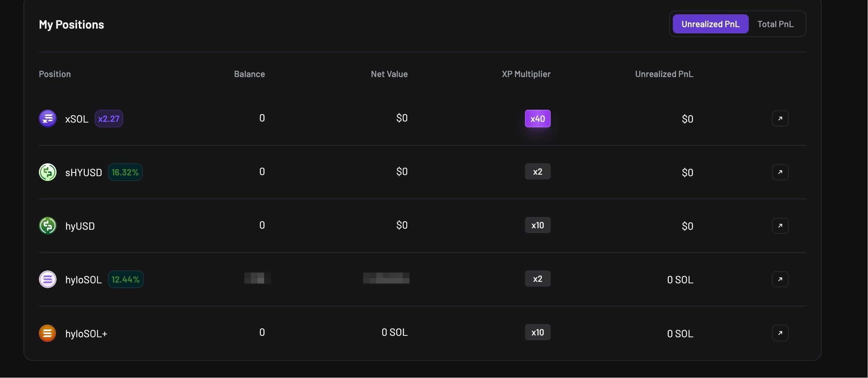Click the xSOL x2.27 leverage badge
The width and height of the screenshot is (868, 378).
109,119
